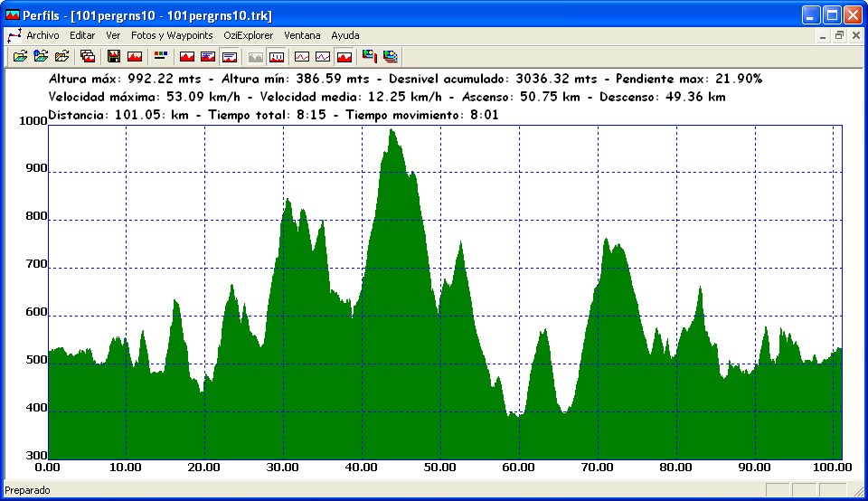
Task: Click the plain red profile icon after the color squares
Action: [187, 56]
